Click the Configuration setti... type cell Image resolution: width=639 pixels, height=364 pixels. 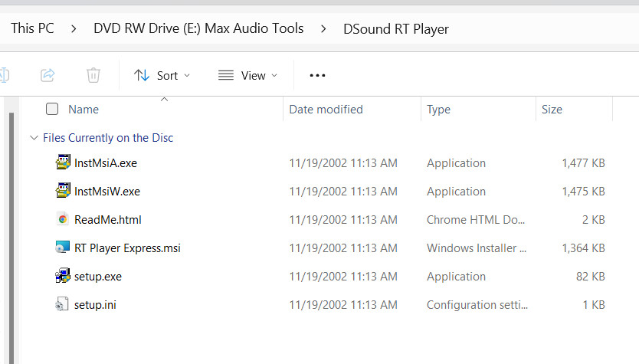click(477, 305)
